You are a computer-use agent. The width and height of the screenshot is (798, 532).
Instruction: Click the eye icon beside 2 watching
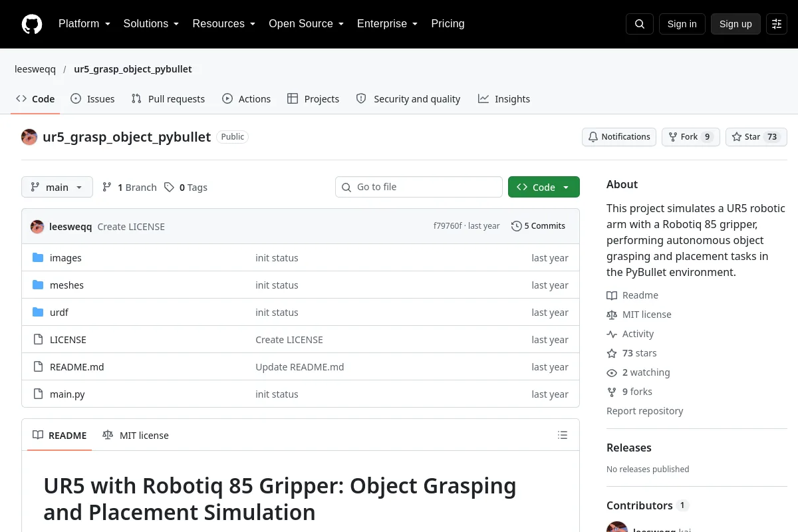coord(612,372)
